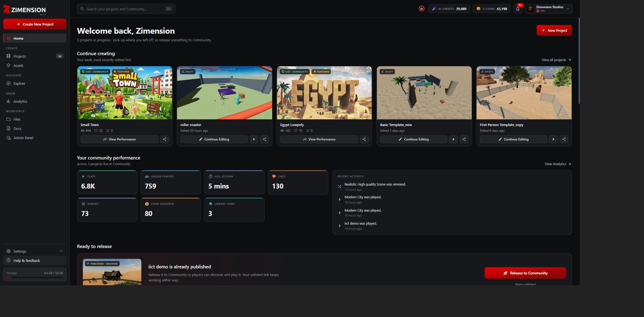Open the Small Town thumbnail

(125, 93)
